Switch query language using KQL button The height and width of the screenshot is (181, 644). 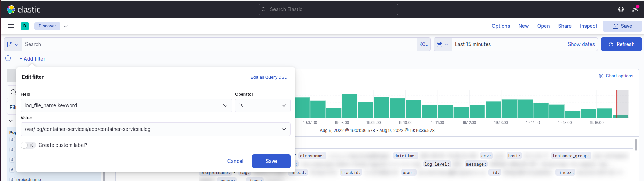click(423, 44)
